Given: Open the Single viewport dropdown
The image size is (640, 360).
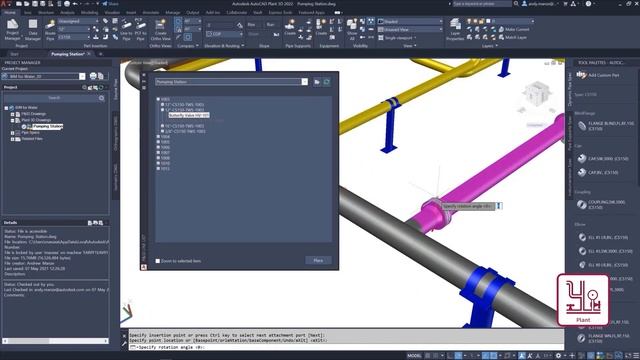Looking at the screenshot, I should (x=398, y=38).
